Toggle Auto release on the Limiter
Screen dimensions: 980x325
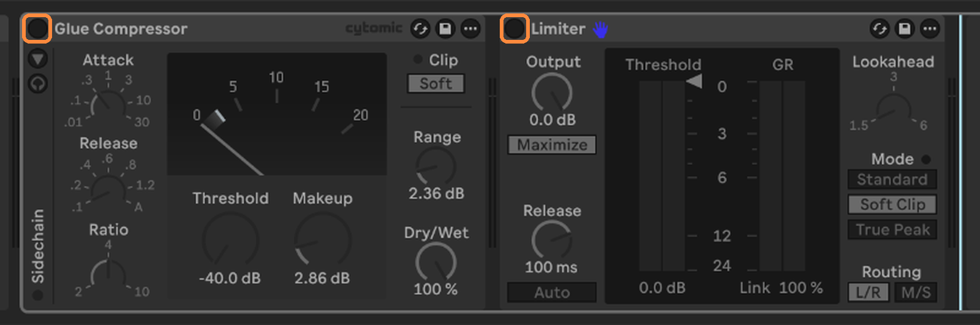552,292
